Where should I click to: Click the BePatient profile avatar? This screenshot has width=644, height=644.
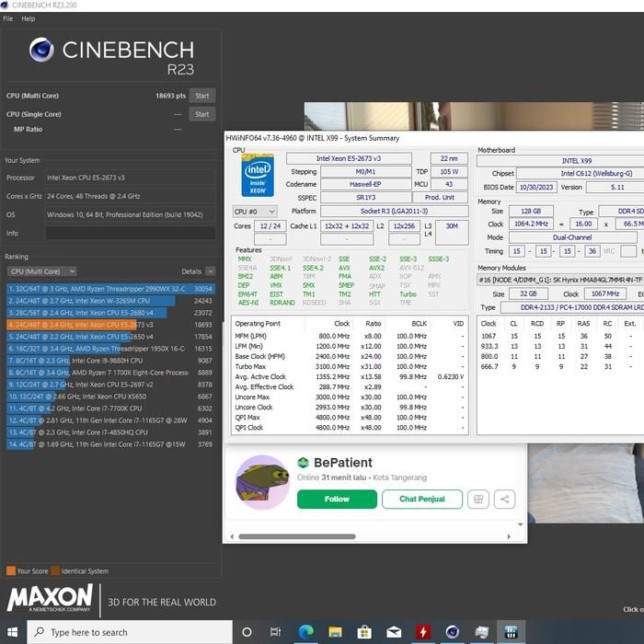tap(262, 483)
